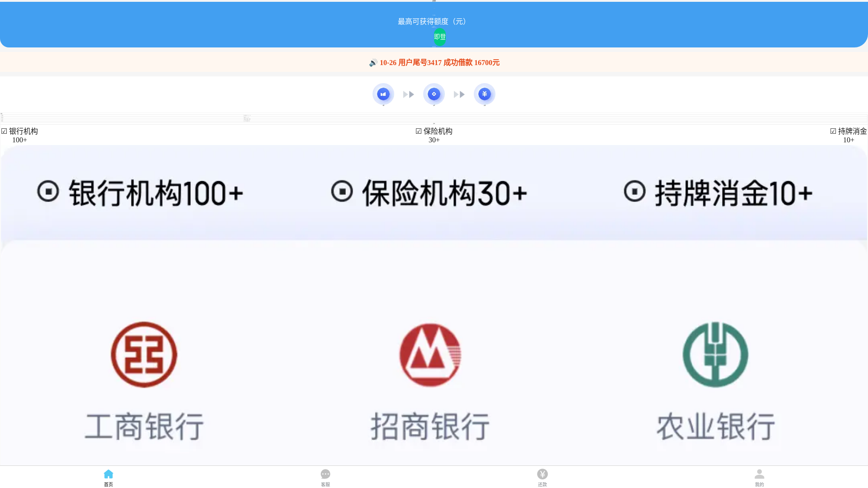This screenshot has height=488, width=868.
Task: Open the loan success announcement text
Action: point(439,63)
